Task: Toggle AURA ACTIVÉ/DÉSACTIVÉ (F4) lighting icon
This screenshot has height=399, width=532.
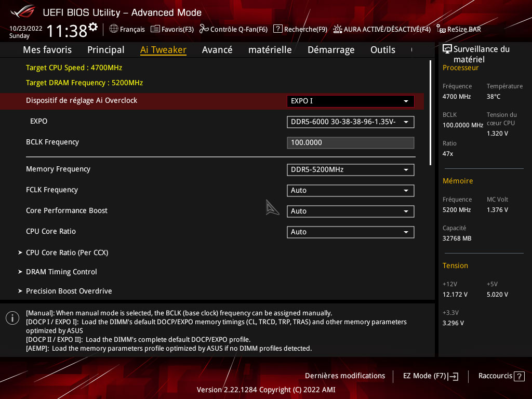Action: click(x=338, y=29)
